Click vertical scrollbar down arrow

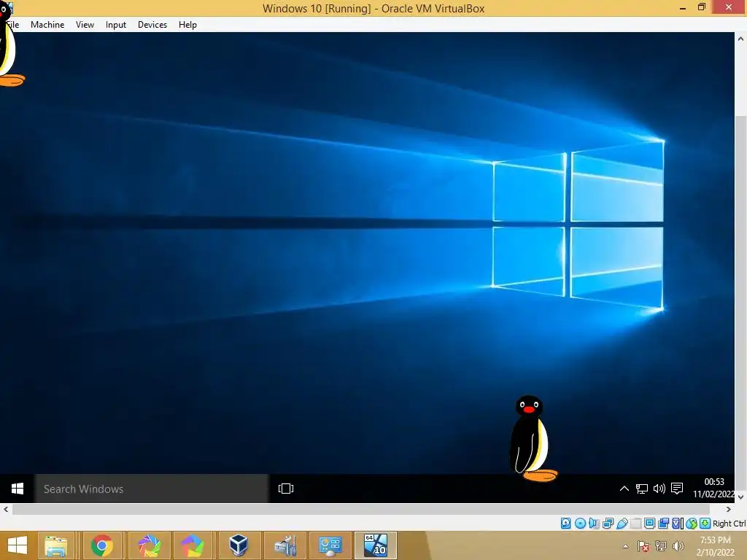(x=740, y=497)
